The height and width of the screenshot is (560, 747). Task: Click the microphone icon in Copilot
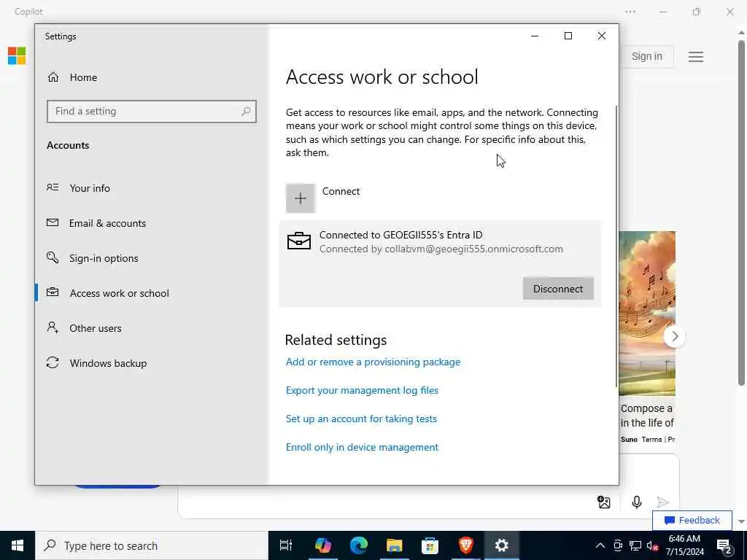click(636, 502)
